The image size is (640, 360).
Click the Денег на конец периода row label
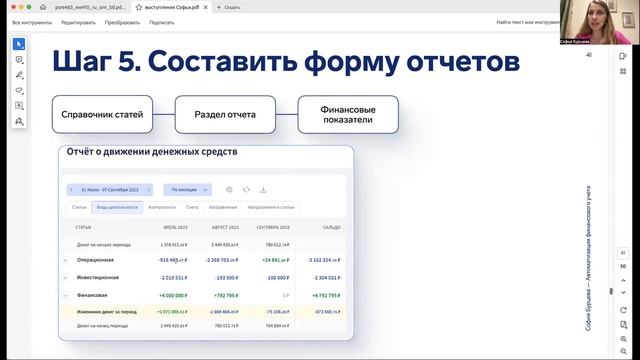point(102,326)
